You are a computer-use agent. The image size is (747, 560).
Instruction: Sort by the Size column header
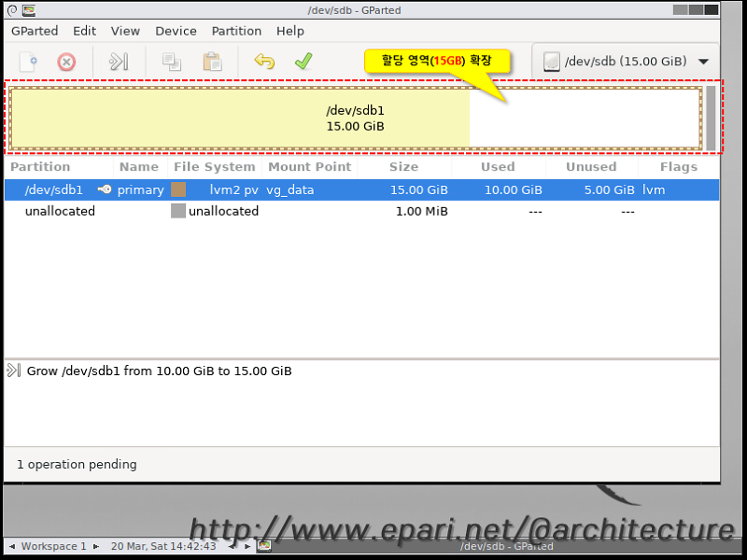pos(403,167)
